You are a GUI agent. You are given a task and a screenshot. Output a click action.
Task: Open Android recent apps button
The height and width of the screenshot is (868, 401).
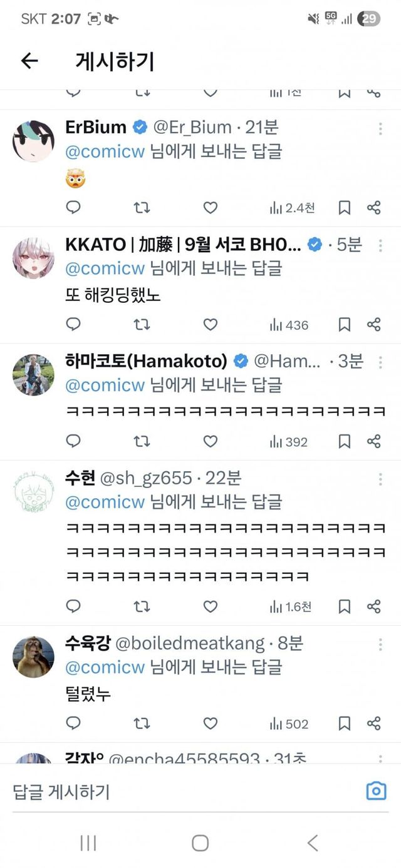coord(88,843)
